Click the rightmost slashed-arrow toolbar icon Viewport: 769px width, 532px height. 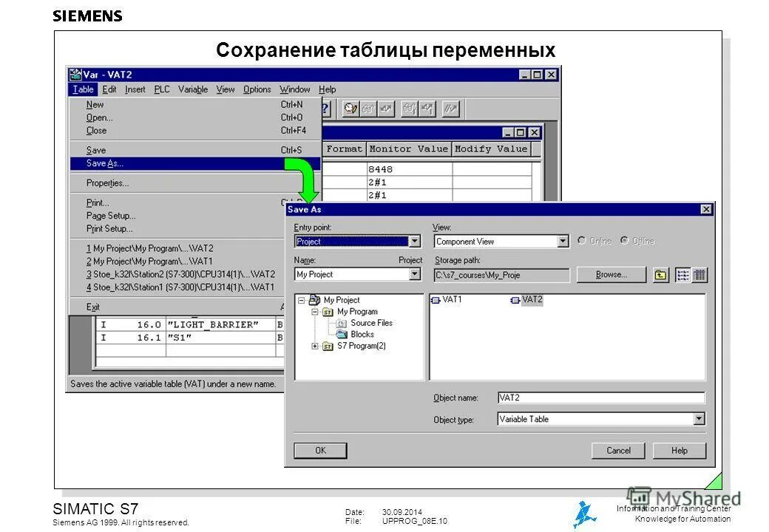click(x=450, y=109)
